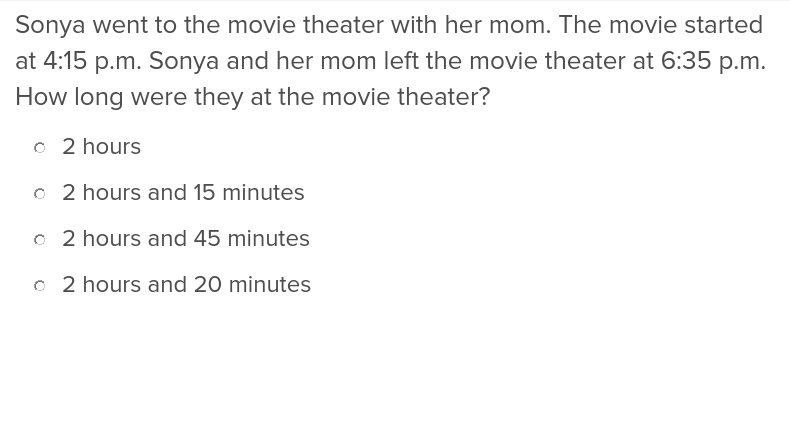
Task: Click the question line beginning "Sonya went to"
Action: click(x=388, y=25)
